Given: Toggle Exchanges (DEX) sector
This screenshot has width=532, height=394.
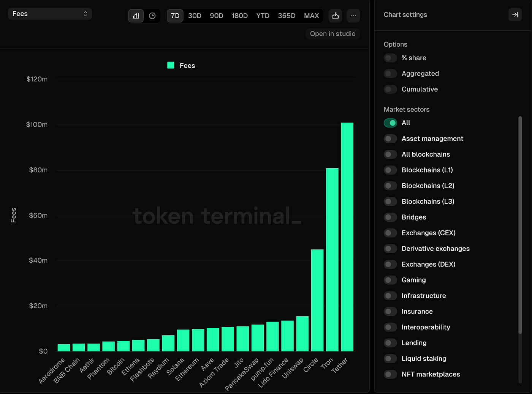Looking at the screenshot, I should [390, 264].
